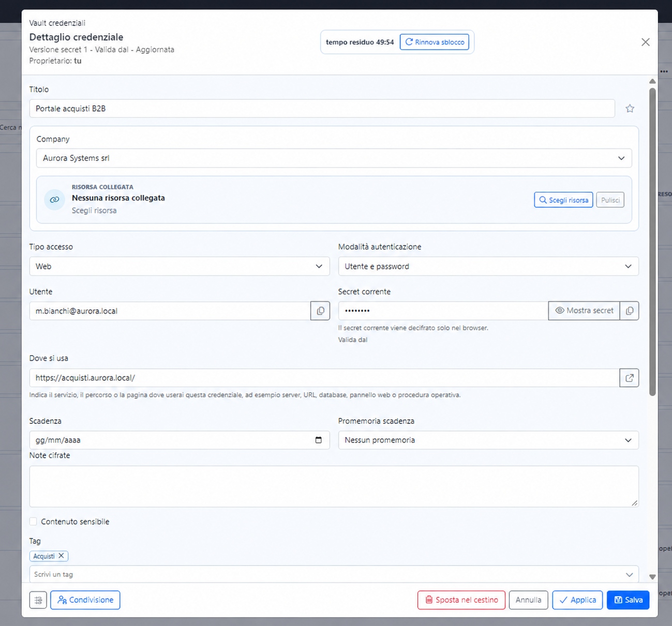Image resolution: width=672 pixels, height=626 pixels.
Task: Focus the Secret corrente password field
Action: pos(443,311)
